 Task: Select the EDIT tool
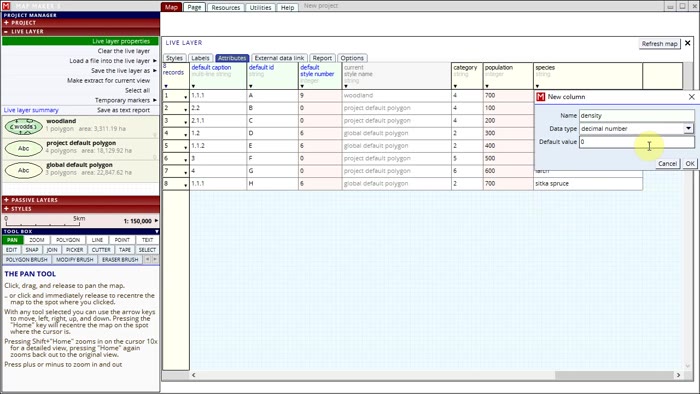12,250
